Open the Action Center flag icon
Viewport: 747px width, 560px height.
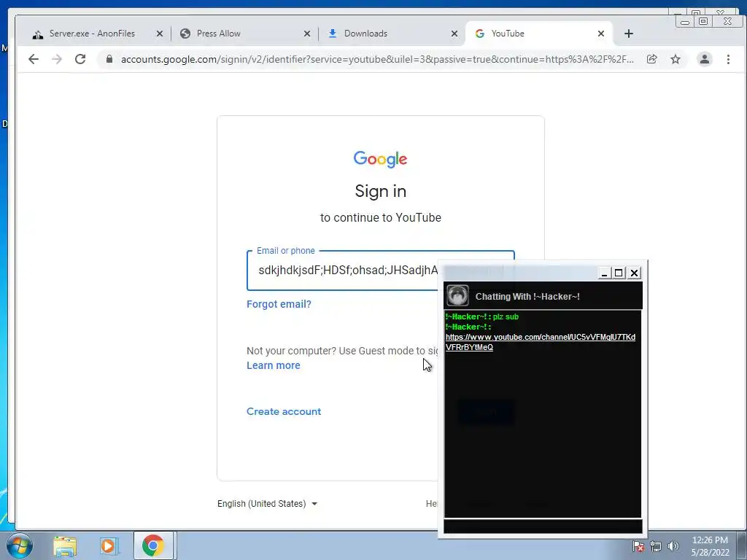[638, 546]
